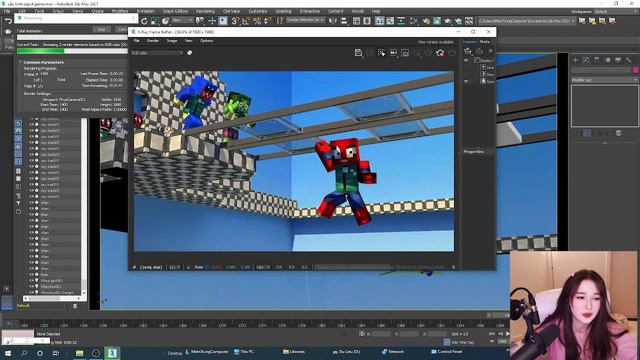Click the down arrow of the scene explorer vertical scrollbar
The width and height of the screenshot is (640, 360).
(x=84, y=293)
